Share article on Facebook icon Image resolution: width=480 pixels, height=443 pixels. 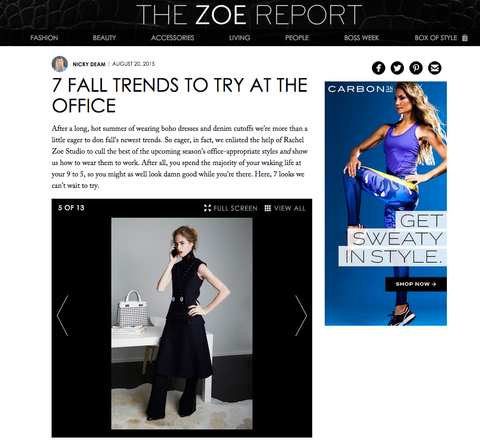(x=378, y=68)
